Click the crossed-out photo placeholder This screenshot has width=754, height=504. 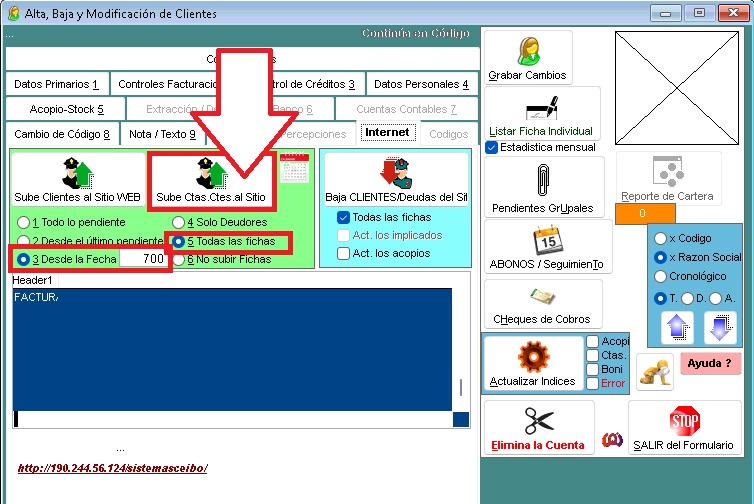point(677,88)
